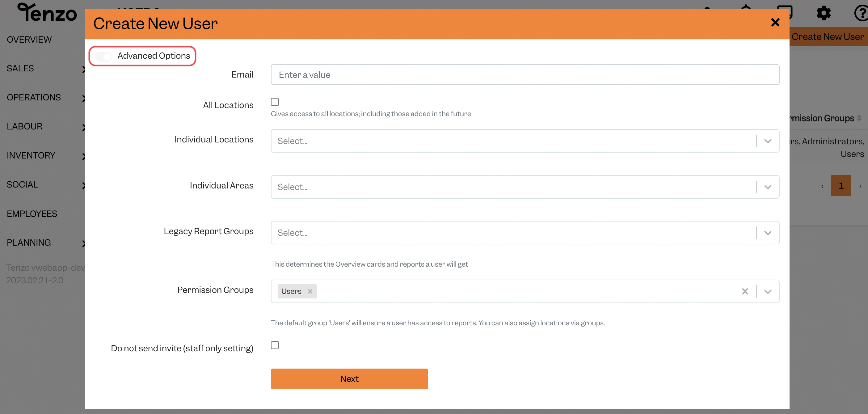The width and height of the screenshot is (868, 414).
Task: Expand the Permission Groups dropdown arrow
Action: (x=768, y=291)
